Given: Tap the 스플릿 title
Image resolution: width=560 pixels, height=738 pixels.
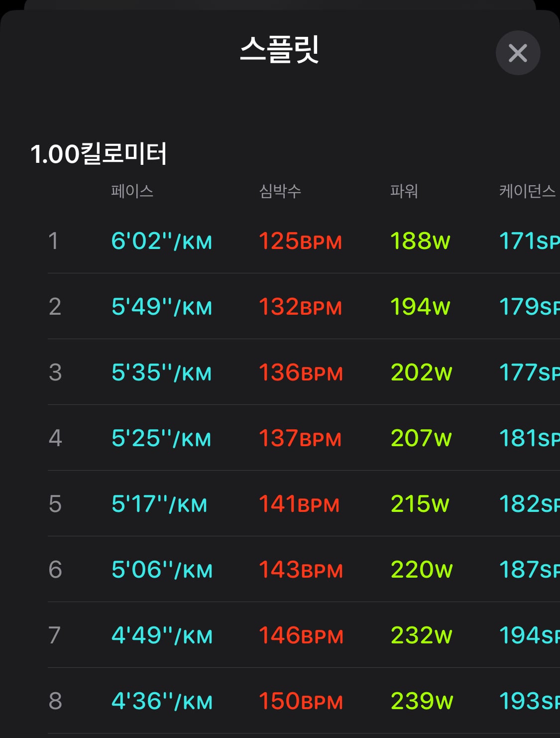Looking at the screenshot, I should [280, 49].
